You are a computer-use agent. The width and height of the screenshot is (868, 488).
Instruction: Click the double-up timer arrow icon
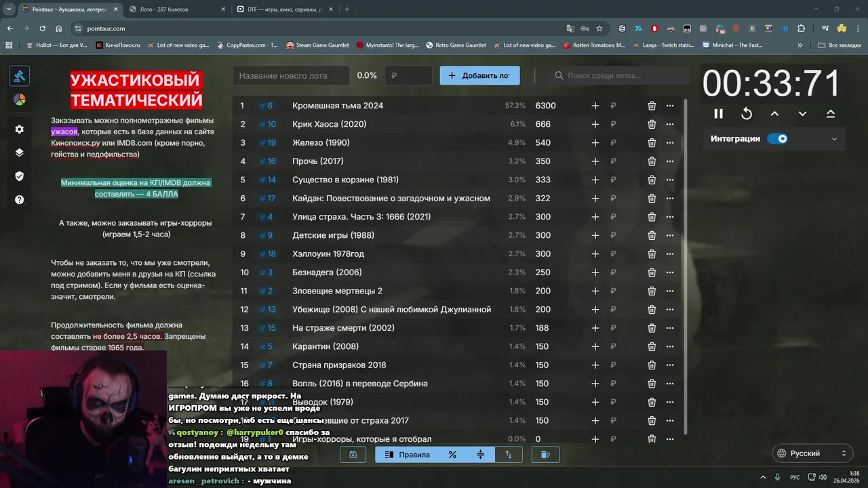830,114
